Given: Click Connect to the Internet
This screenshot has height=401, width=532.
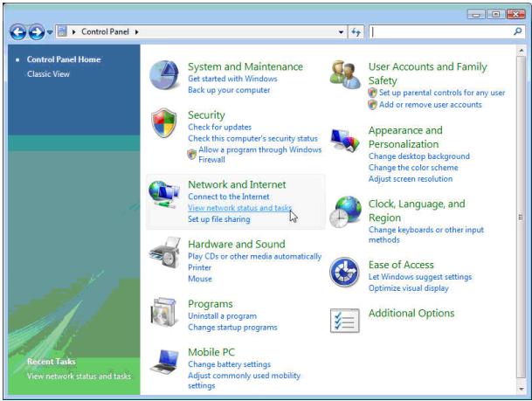Looking at the screenshot, I should [229, 197].
